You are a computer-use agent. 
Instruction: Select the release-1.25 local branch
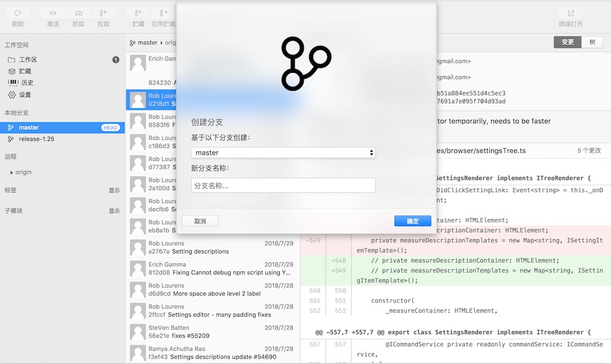[x=62, y=139]
